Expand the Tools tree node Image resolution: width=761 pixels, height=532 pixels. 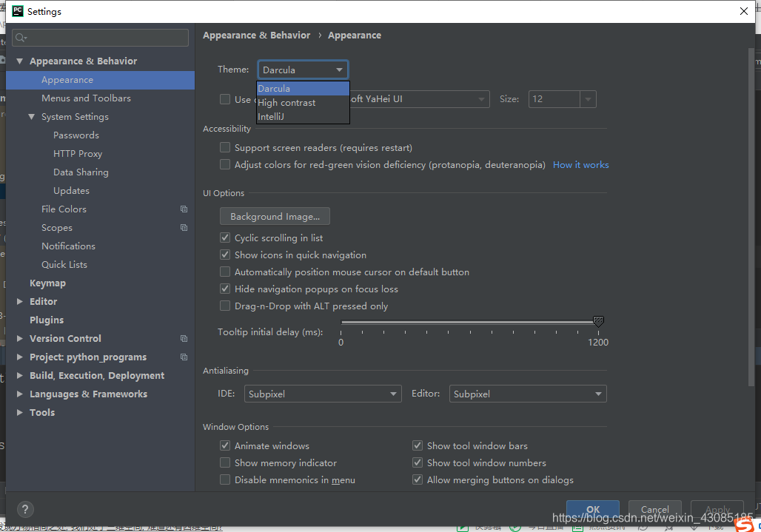pyautogui.click(x=19, y=412)
